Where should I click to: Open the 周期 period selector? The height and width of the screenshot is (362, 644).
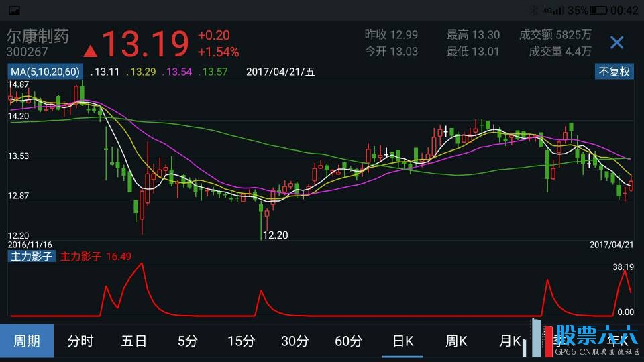[27, 341]
